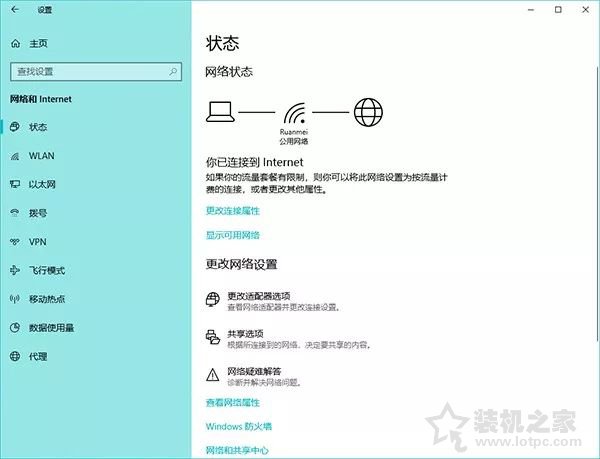Viewport: 600px width, 459px height.
Task: Click the search magnifier icon
Action: [x=173, y=72]
